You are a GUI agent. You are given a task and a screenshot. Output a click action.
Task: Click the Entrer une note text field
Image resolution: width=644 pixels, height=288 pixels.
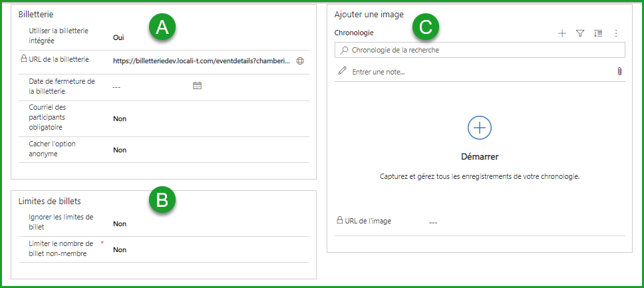pos(479,71)
